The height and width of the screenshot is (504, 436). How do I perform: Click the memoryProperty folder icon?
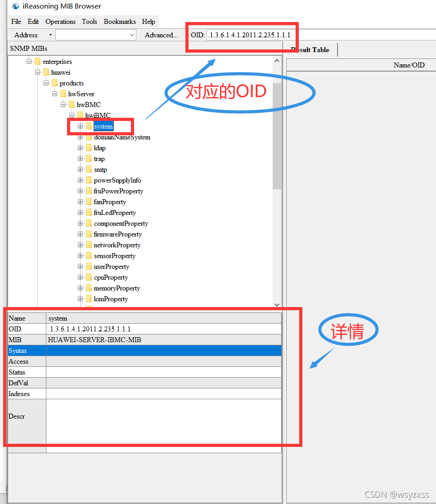tap(89, 288)
